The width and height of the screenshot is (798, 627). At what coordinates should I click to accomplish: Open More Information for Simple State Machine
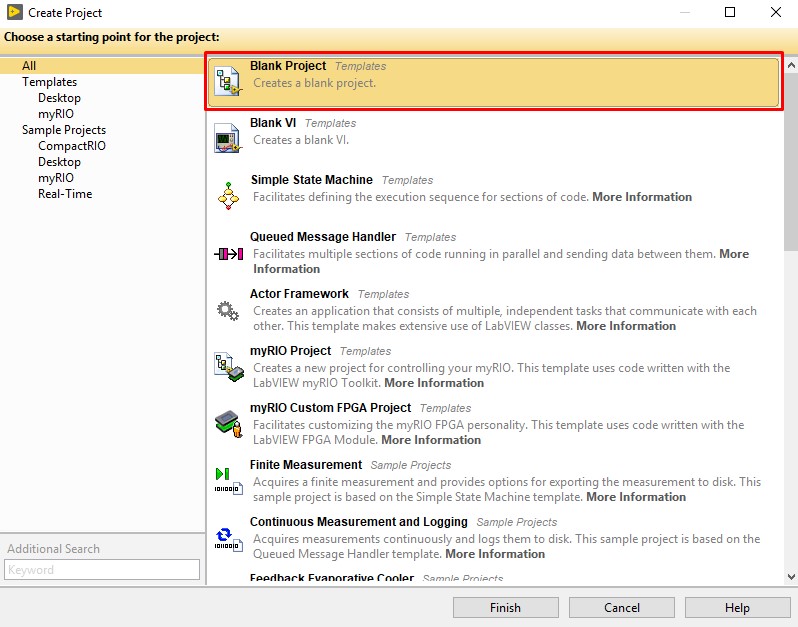point(642,197)
